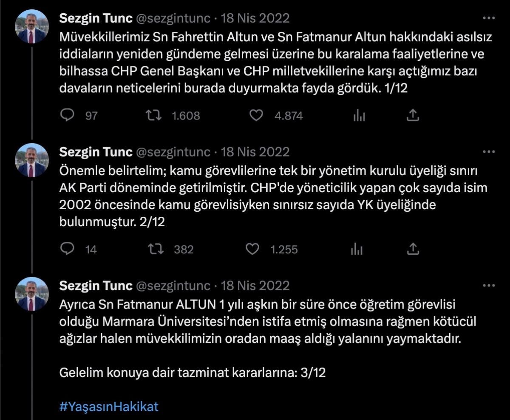Open more options menu on first tweet
510x420 pixels.
tap(490, 18)
